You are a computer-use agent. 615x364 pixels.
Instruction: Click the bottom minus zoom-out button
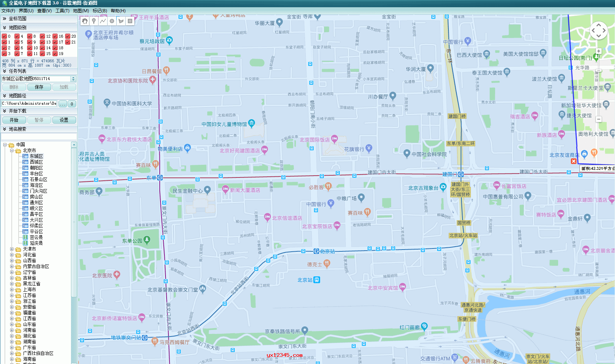pyautogui.click(x=599, y=119)
